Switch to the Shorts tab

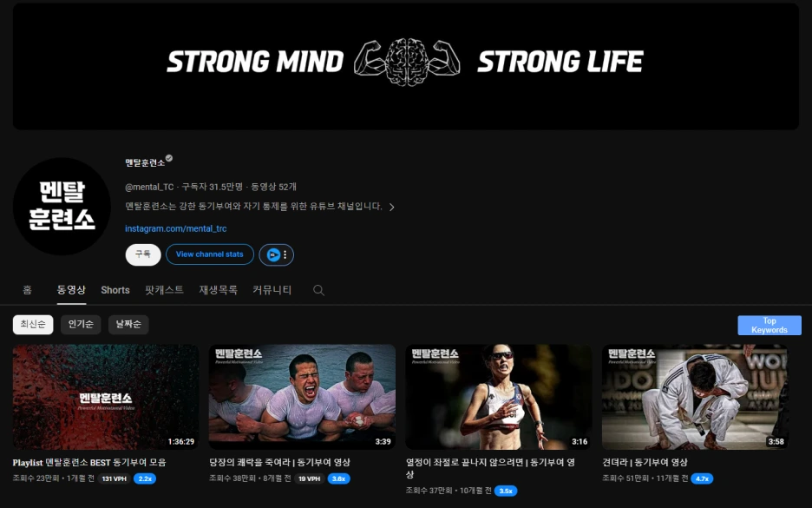[115, 290]
